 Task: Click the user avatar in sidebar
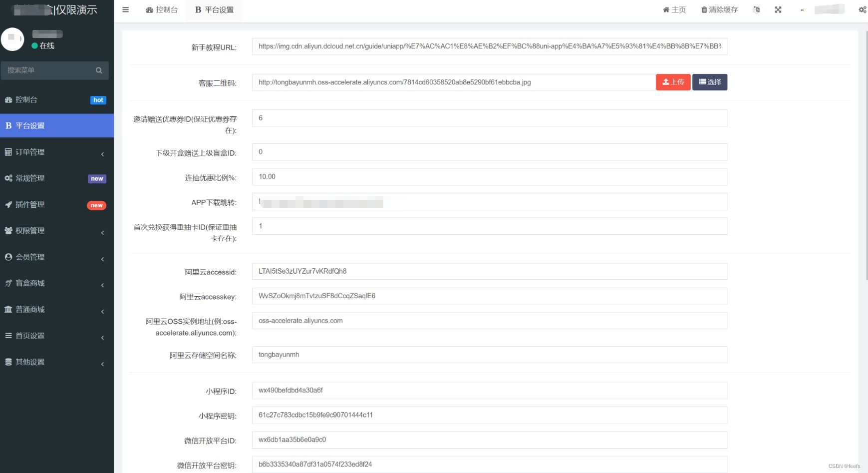pyautogui.click(x=12, y=39)
